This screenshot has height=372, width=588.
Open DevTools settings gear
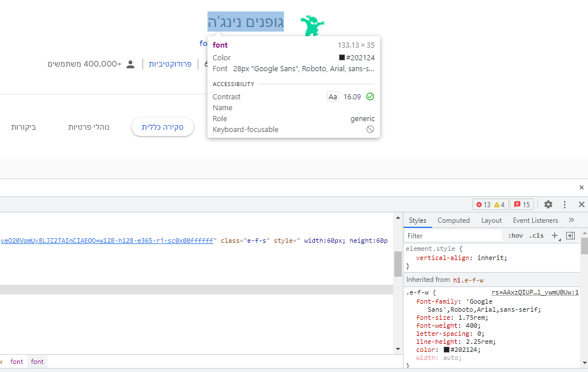pyautogui.click(x=548, y=204)
